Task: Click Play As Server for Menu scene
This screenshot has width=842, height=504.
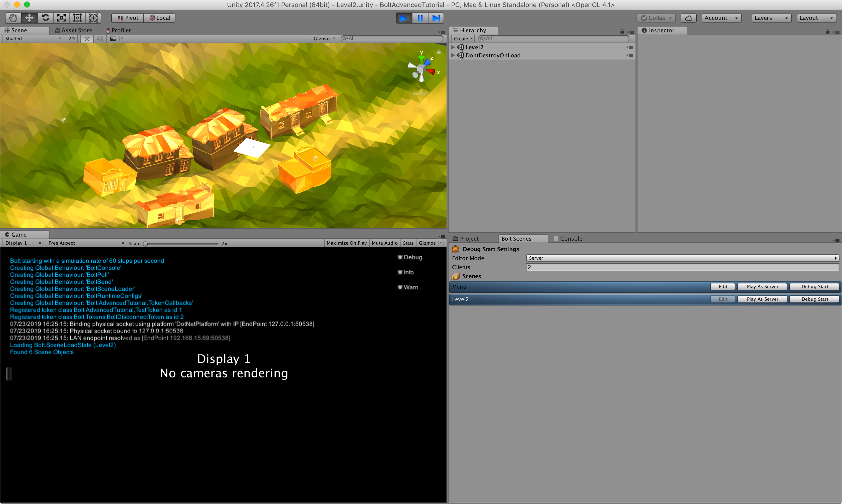Action: click(x=762, y=286)
